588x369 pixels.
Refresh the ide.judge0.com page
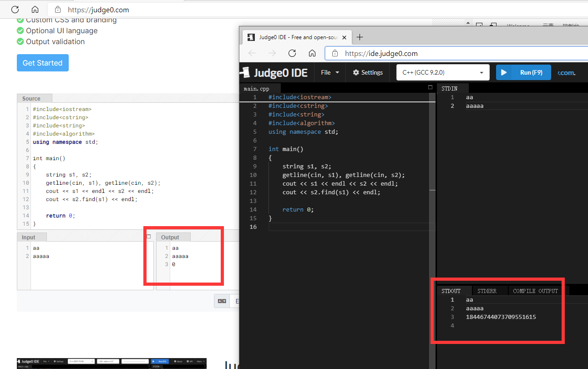(x=292, y=53)
